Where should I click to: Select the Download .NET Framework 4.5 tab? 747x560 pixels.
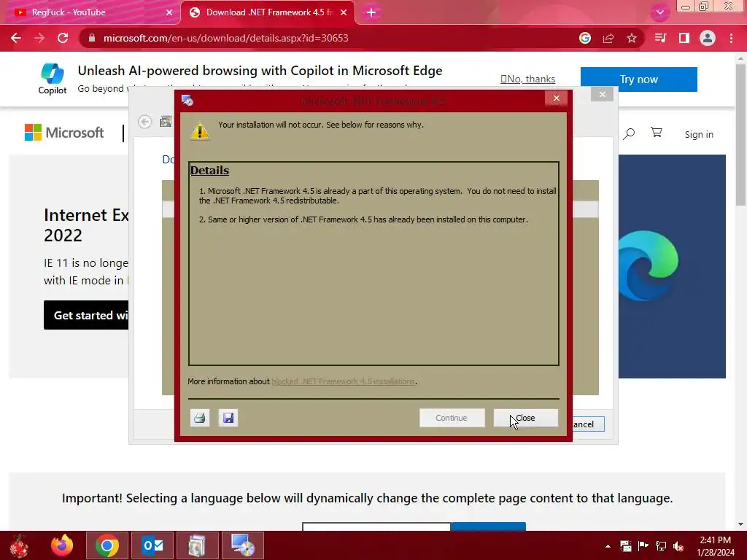point(268,12)
